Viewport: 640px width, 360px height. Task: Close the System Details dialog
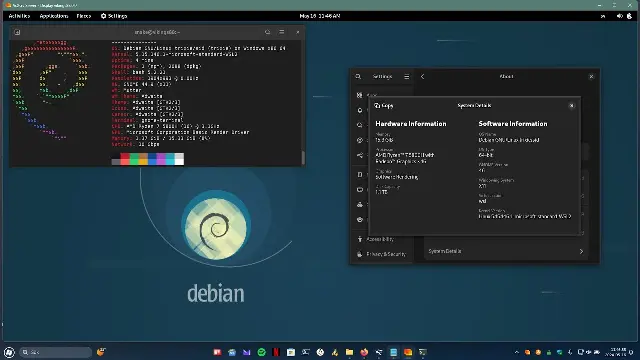pyautogui.click(x=571, y=106)
